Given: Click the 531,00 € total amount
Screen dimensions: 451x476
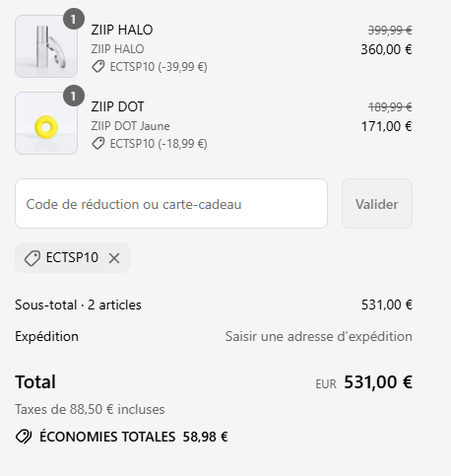Looking at the screenshot, I should [378, 382].
